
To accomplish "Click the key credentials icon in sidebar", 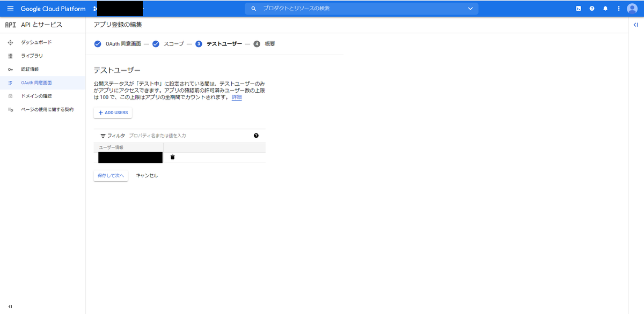I will [10, 69].
